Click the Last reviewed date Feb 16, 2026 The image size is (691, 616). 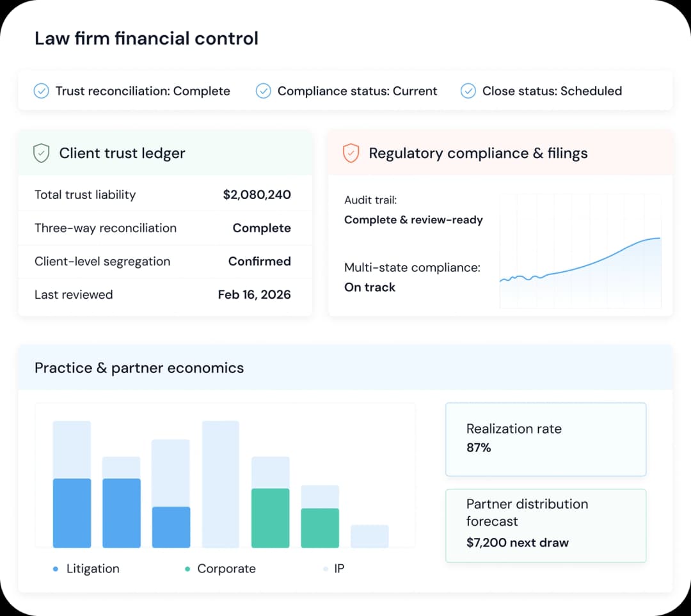tap(254, 295)
